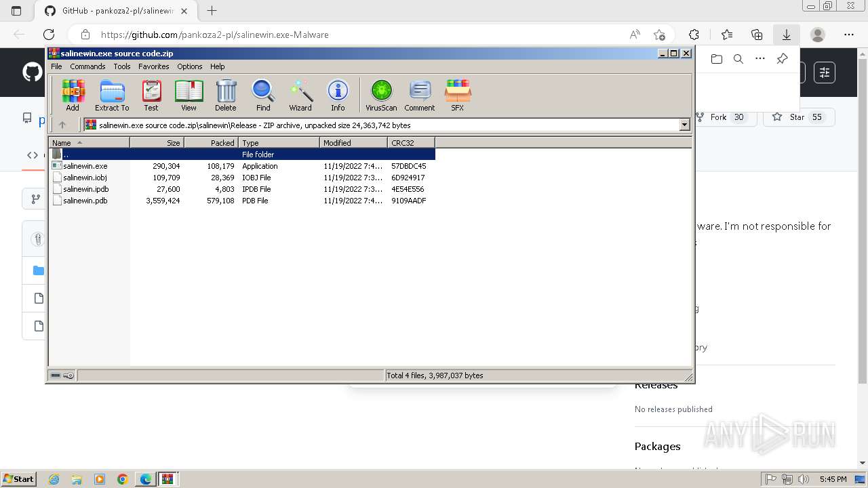Select salinewin.pdb in file list
The image size is (868, 488).
click(x=242, y=200)
